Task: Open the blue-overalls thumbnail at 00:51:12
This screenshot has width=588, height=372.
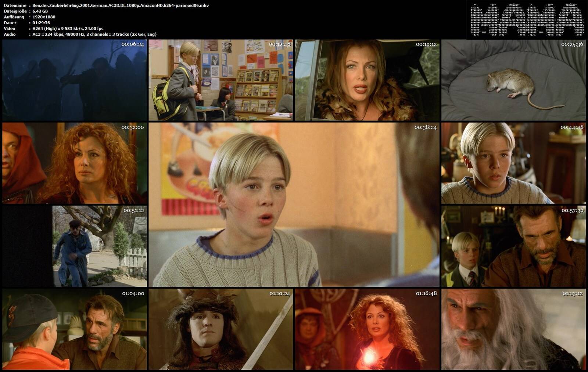Action: point(75,246)
